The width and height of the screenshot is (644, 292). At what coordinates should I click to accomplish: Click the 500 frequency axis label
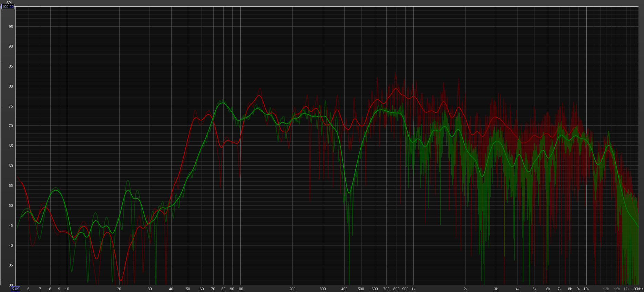361,289
